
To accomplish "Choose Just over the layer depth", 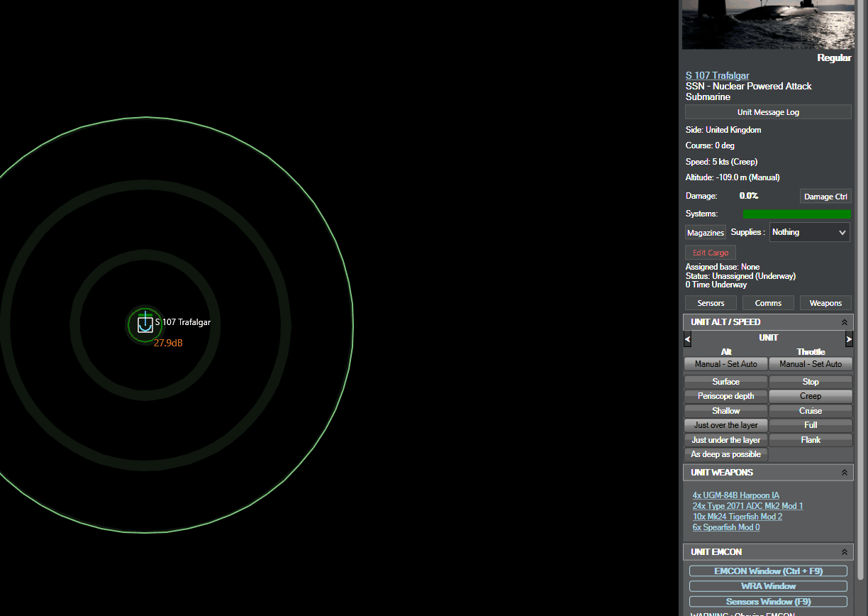I will [x=725, y=425].
